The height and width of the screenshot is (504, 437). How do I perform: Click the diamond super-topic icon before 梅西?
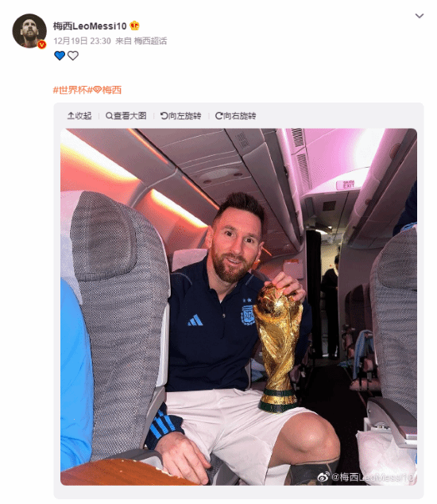[x=98, y=90]
